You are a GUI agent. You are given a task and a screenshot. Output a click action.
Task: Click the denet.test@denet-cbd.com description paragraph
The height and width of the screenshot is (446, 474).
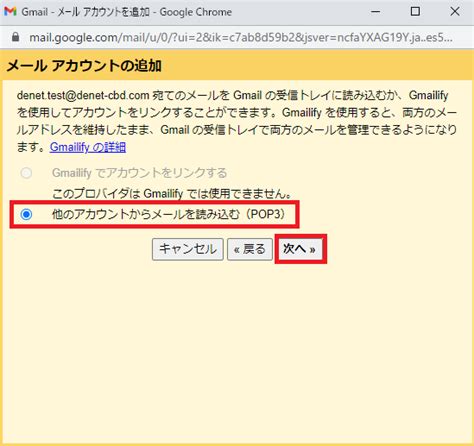point(237,121)
